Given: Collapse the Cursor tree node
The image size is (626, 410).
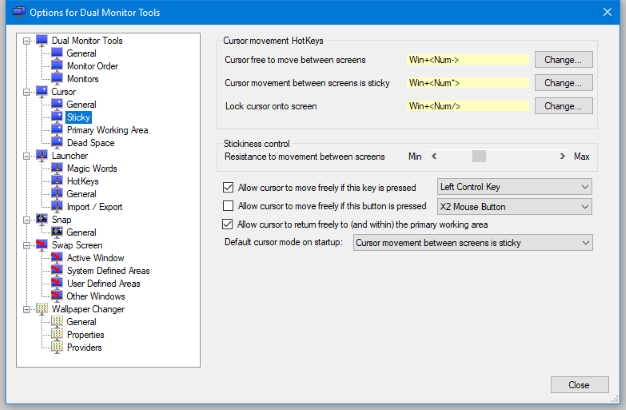Looking at the screenshot, I should click(x=27, y=92).
